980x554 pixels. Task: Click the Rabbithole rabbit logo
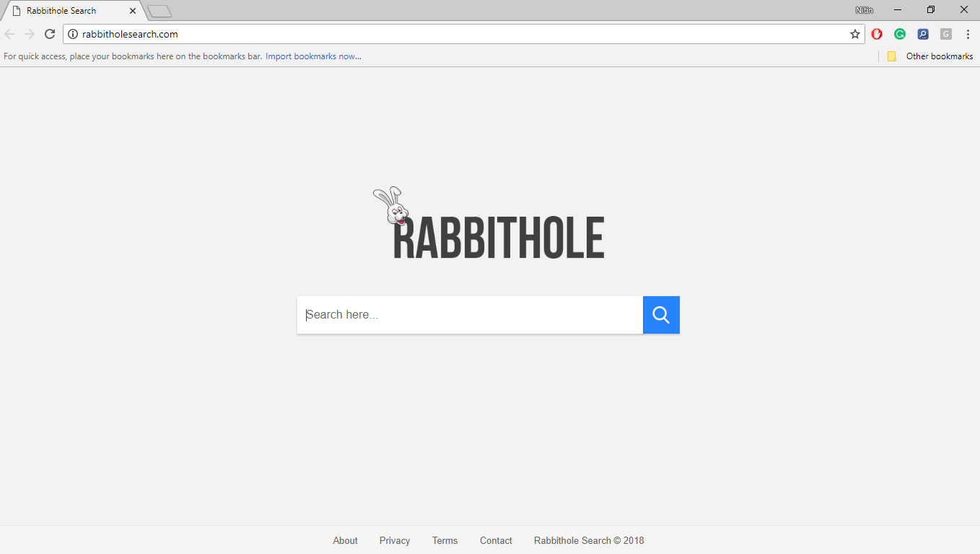click(x=391, y=206)
